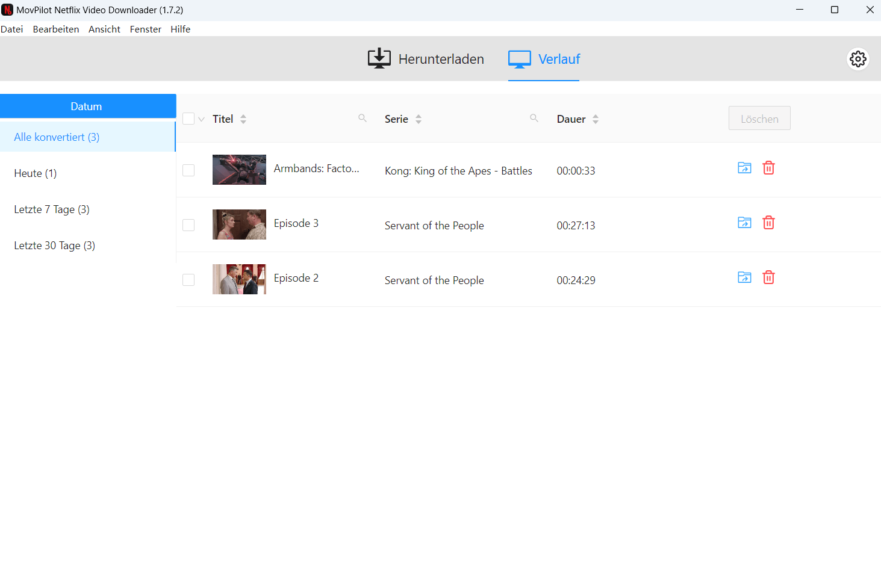
Task: Open the Bearbeiten menu
Action: 56,29
